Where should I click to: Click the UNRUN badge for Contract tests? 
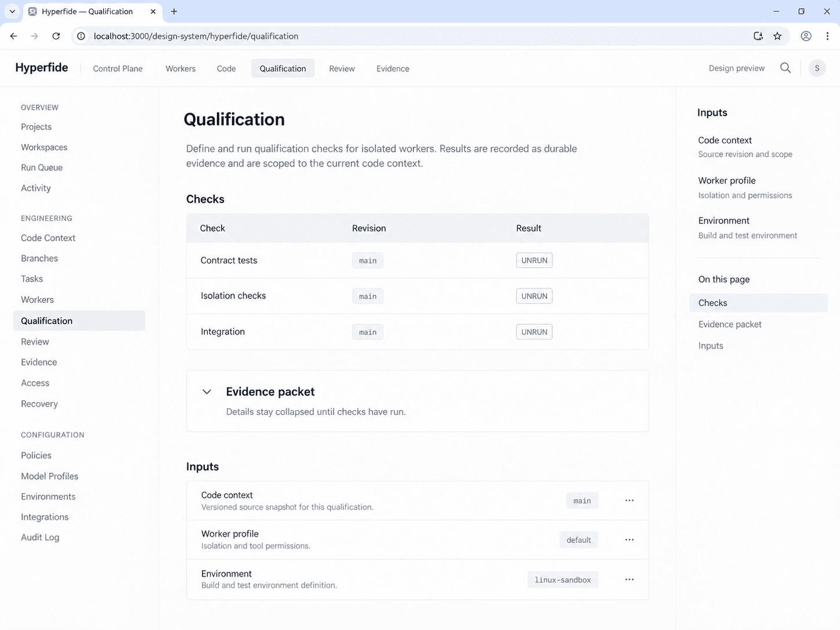click(x=534, y=260)
